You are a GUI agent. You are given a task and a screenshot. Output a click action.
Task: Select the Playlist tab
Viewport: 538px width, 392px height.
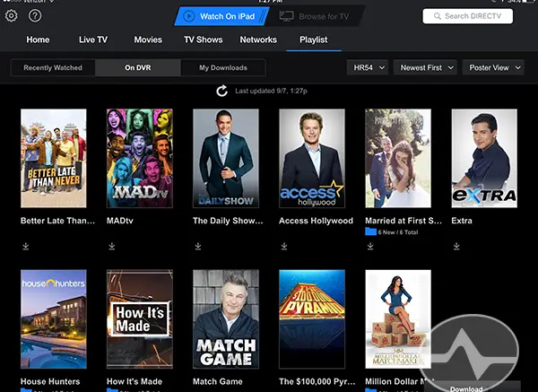[x=314, y=39]
